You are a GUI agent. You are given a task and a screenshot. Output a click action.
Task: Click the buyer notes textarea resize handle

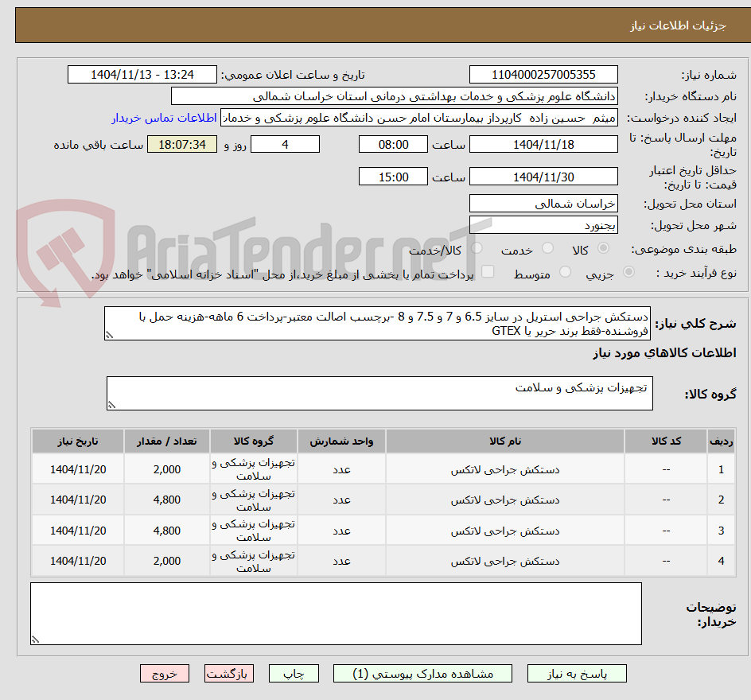[x=35, y=640]
